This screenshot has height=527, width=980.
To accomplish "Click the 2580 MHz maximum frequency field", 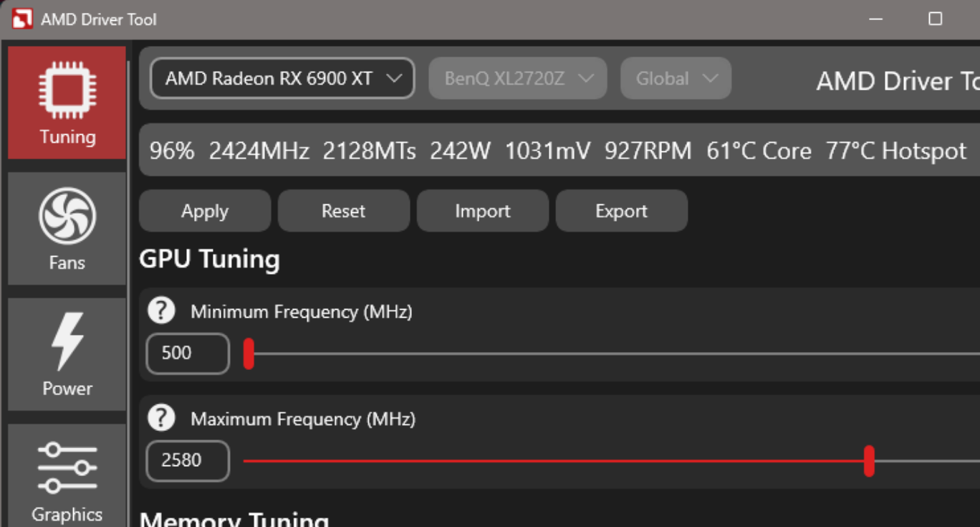I will coord(187,460).
